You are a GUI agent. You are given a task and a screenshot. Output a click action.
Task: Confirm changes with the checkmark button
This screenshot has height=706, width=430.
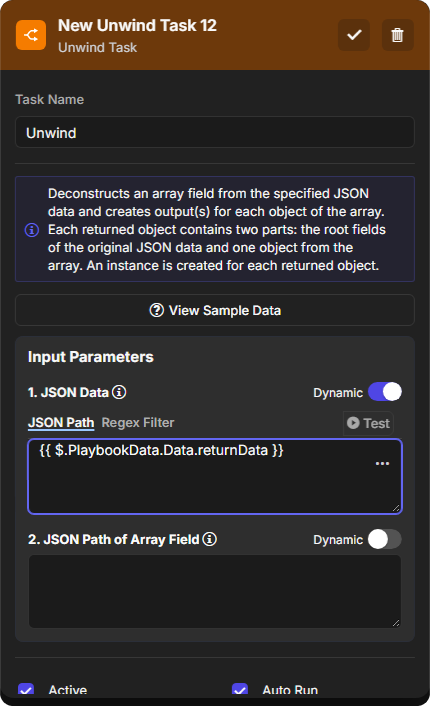point(354,35)
